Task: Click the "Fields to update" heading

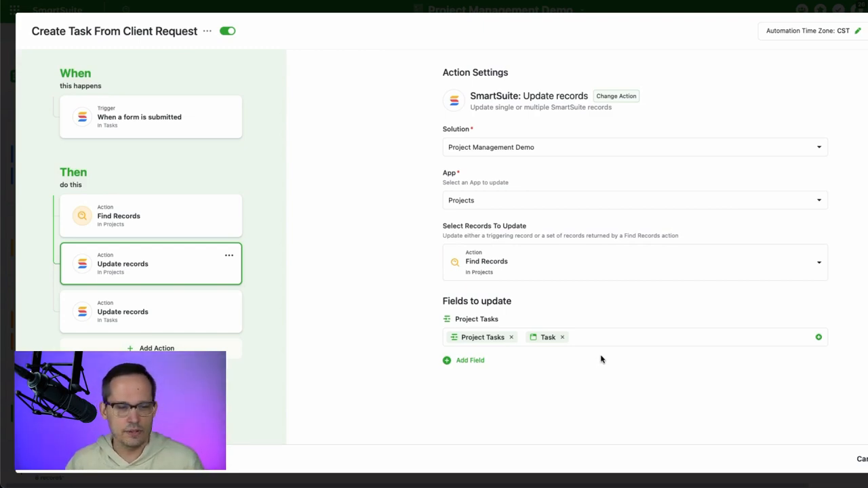Action: click(x=477, y=301)
